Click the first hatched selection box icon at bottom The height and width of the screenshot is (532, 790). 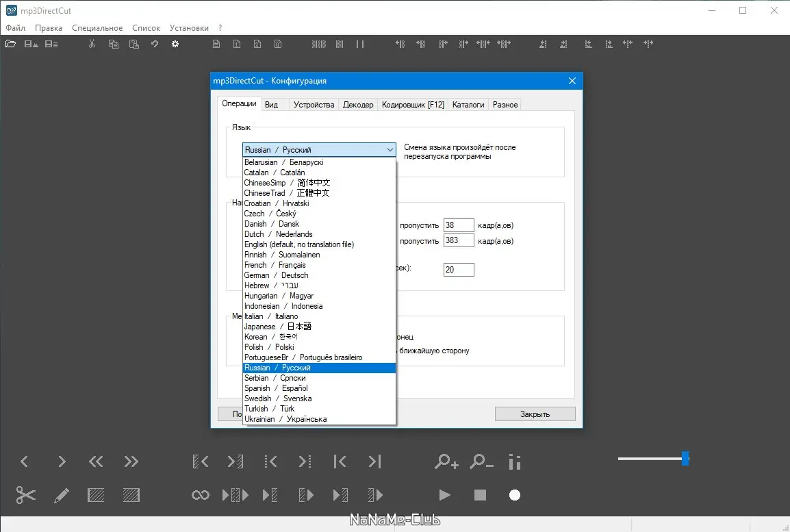96,495
